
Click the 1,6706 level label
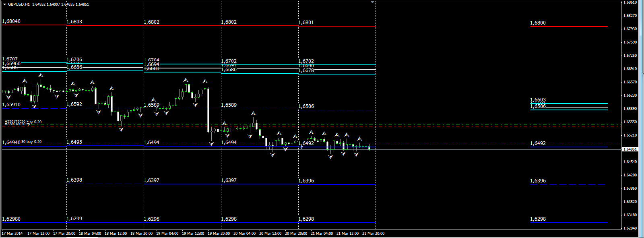pyautogui.click(x=74, y=60)
